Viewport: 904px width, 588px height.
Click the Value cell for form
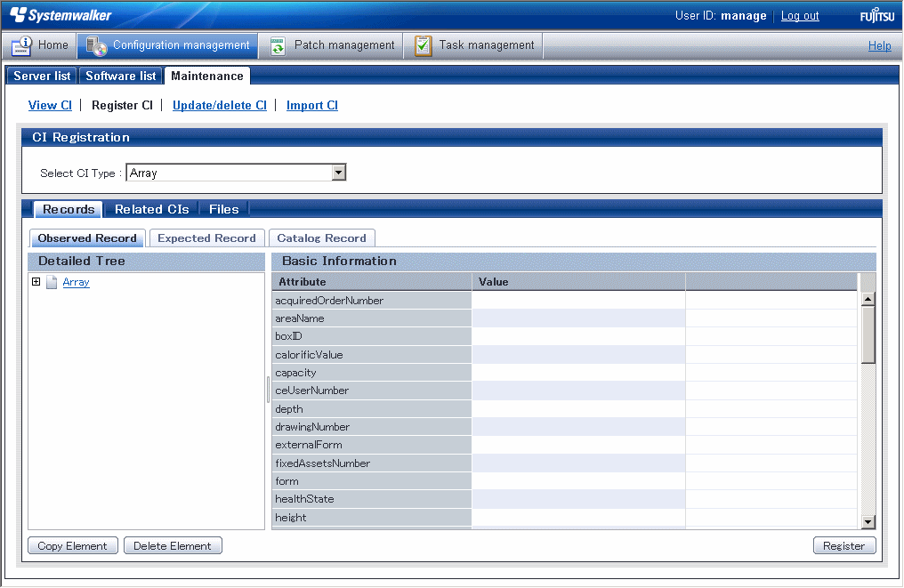point(578,480)
